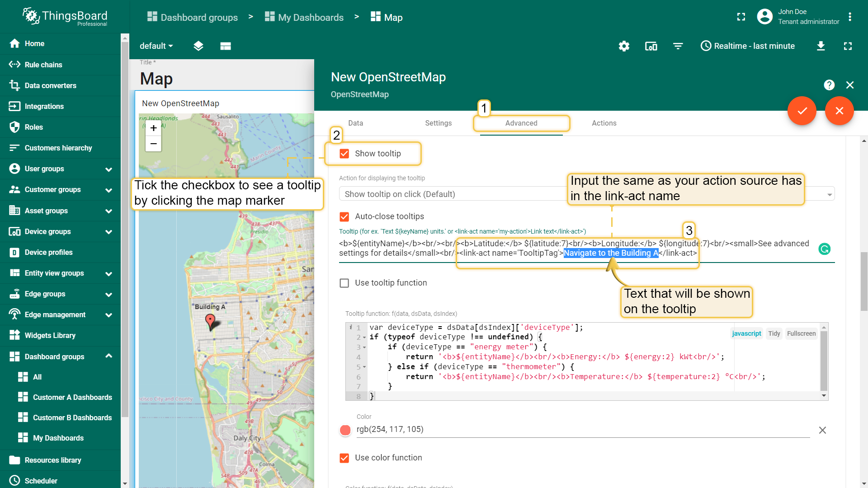Click the dashboard settings gear icon

click(x=624, y=46)
